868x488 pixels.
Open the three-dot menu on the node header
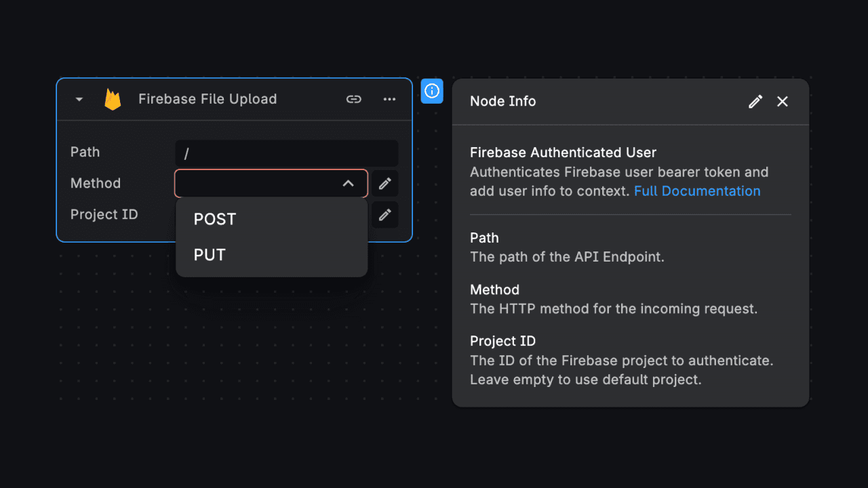389,99
